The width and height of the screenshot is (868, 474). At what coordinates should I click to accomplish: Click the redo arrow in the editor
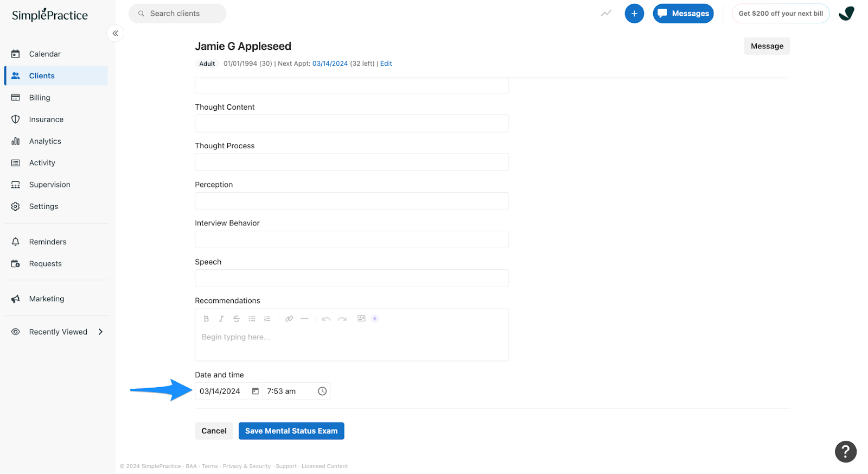342,319
